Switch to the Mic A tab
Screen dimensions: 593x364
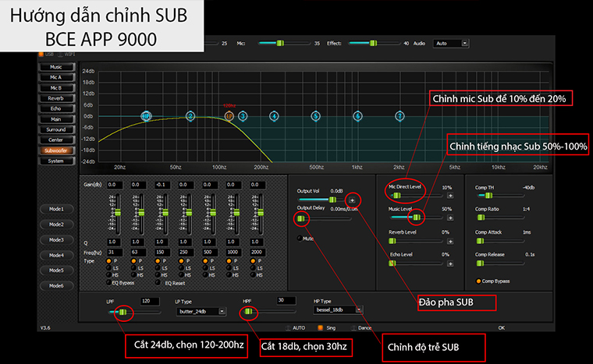pyautogui.click(x=56, y=77)
